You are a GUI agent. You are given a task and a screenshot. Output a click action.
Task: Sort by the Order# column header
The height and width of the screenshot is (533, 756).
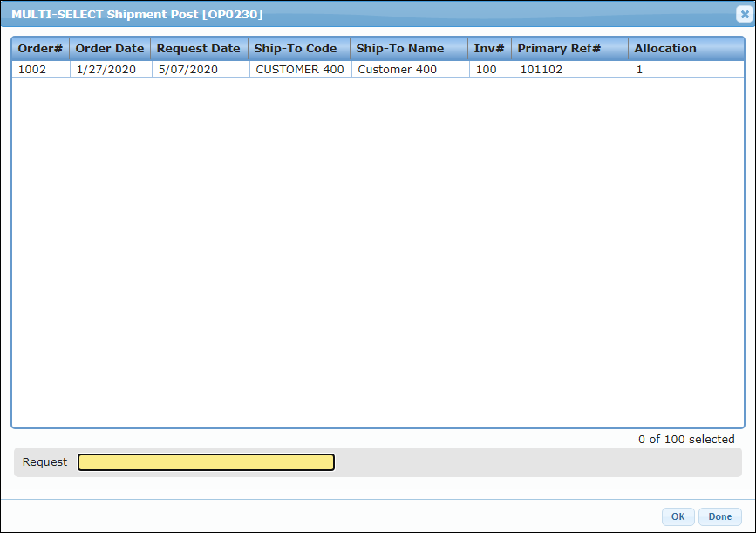click(40, 49)
